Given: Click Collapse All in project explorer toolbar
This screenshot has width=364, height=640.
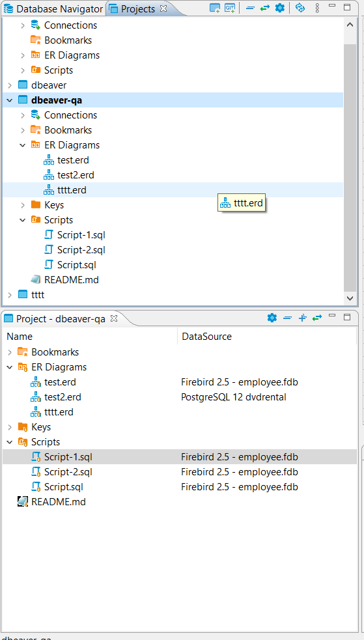Looking at the screenshot, I should point(287,318).
